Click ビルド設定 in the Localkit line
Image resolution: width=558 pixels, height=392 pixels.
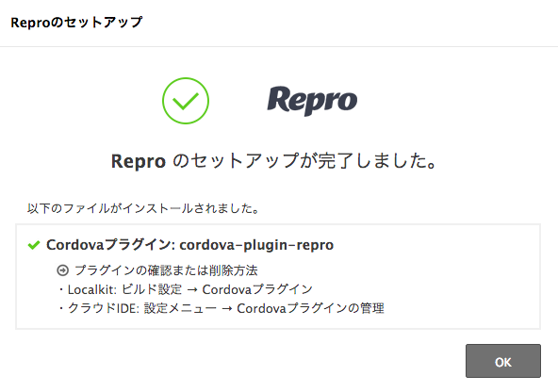152,289
